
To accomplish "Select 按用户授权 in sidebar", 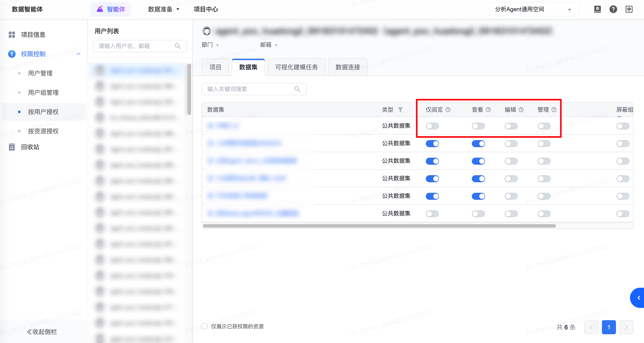I will (x=43, y=112).
